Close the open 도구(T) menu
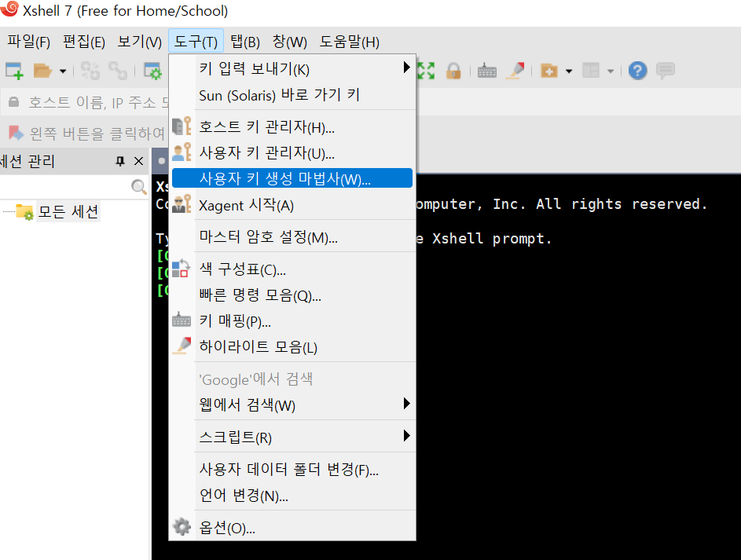 coord(196,42)
